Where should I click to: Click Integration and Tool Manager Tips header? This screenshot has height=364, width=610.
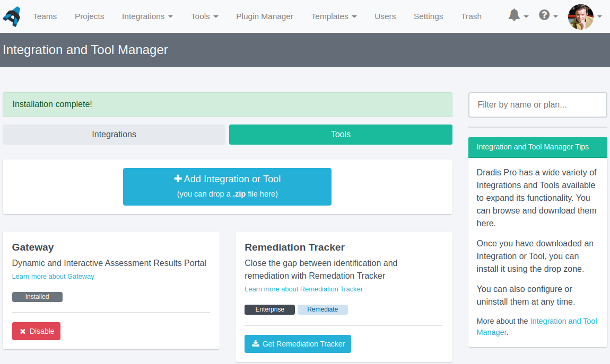point(538,147)
